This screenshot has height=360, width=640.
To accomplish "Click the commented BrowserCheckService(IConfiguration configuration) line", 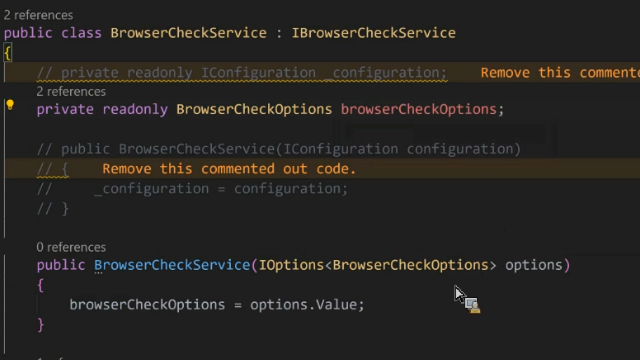I will pyautogui.click(x=279, y=149).
